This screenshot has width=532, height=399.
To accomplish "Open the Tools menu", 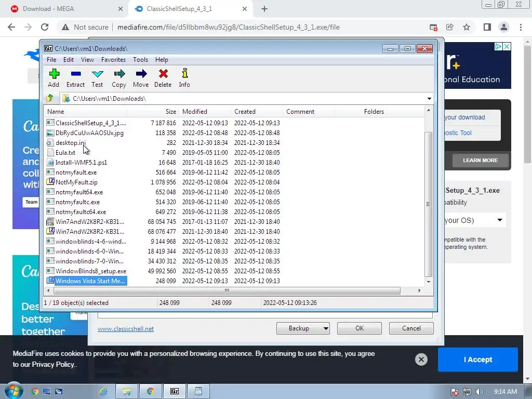I will click(140, 60).
